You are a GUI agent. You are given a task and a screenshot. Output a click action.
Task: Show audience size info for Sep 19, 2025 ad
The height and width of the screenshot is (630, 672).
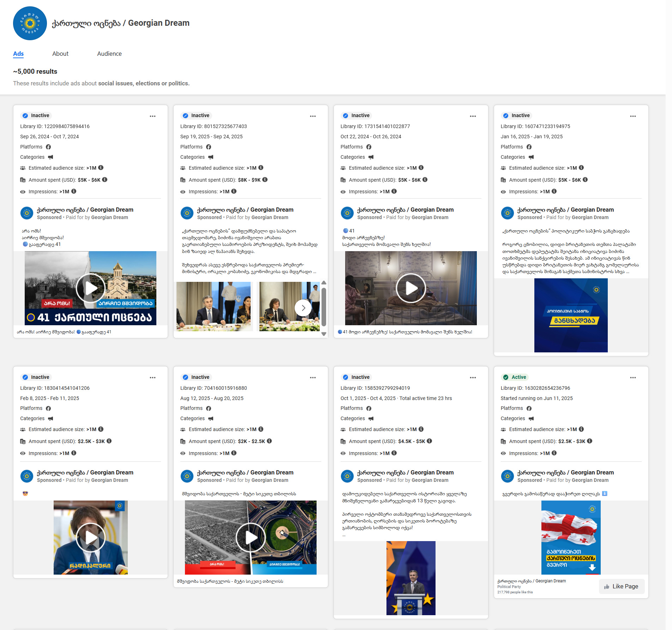(x=261, y=168)
